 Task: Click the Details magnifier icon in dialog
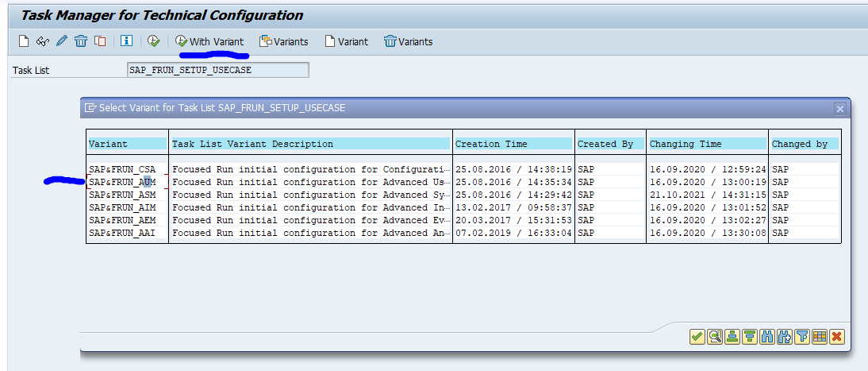[715, 336]
